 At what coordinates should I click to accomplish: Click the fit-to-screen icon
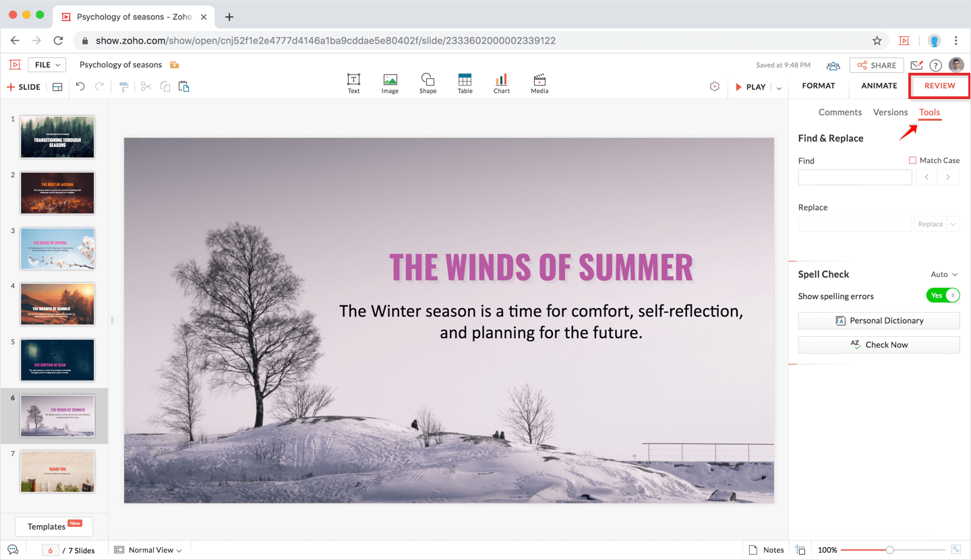tap(955, 549)
